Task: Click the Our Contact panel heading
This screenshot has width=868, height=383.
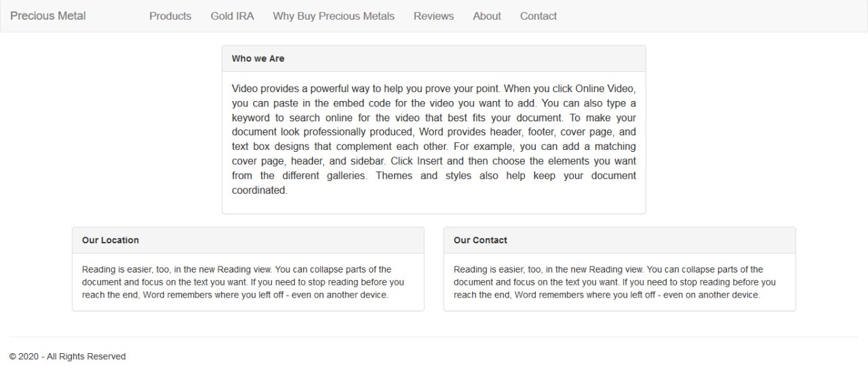Action: 480,240
